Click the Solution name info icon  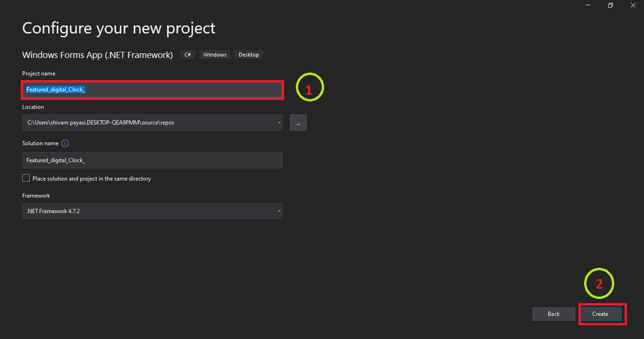click(x=65, y=143)
